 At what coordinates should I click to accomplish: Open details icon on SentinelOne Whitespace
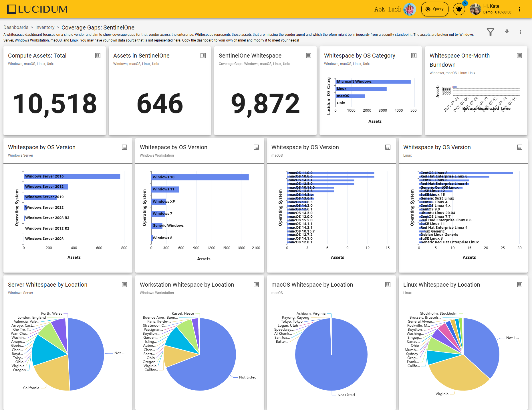click(x=309, y=56)
